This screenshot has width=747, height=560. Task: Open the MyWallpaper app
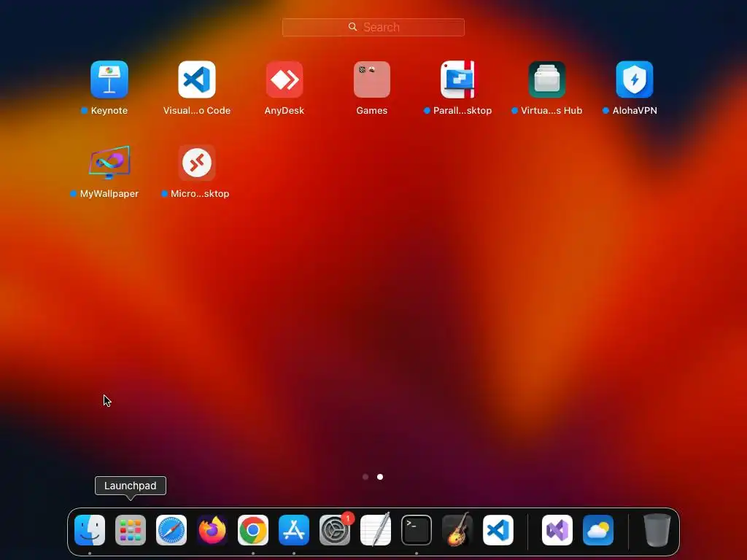[109, 163]
